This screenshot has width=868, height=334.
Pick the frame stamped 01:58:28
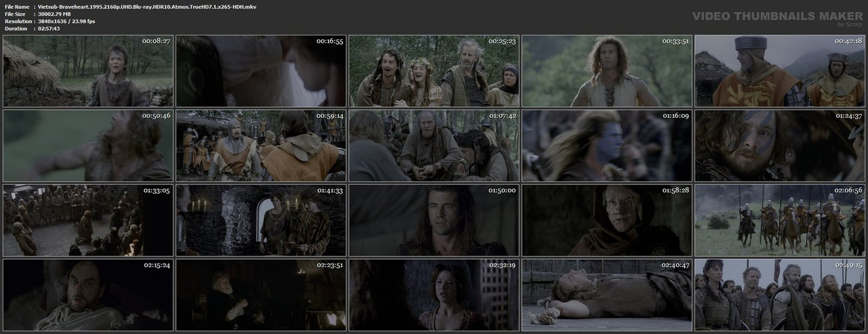607,220
